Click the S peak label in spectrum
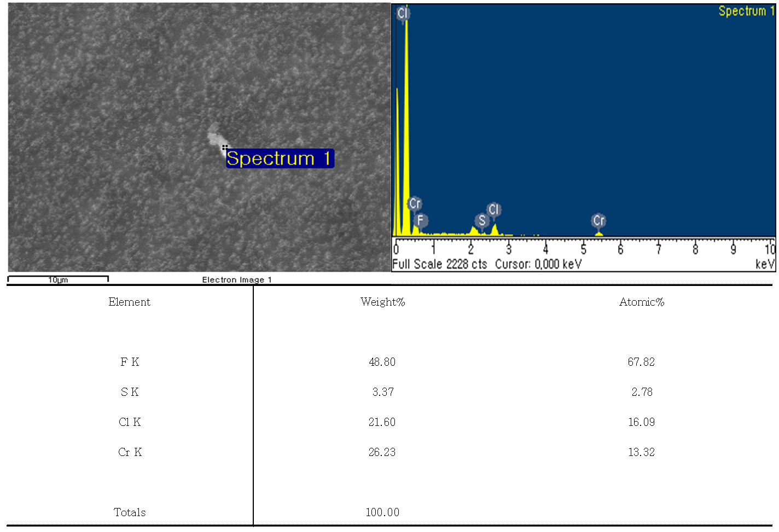The height and width of the screenshot is (532, 779). (481, 221)
